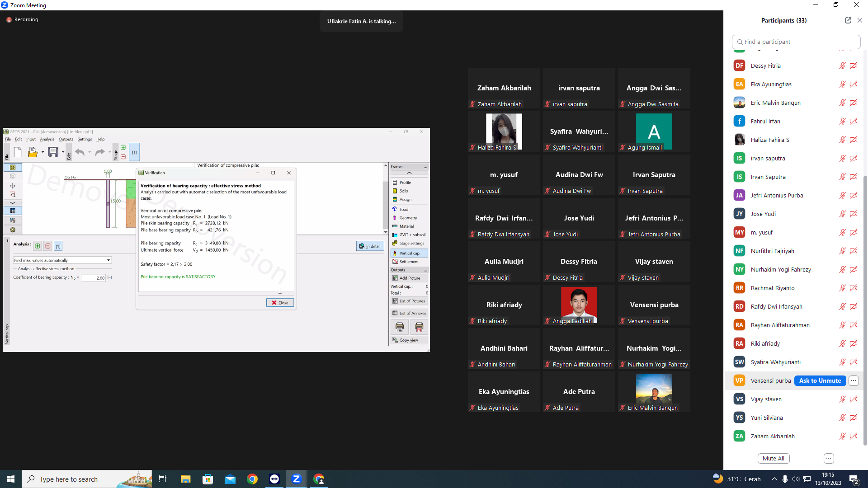Screen dimensions: 868x488
Task: Save file floppy icon in GEO5
Action: point(53,152)
